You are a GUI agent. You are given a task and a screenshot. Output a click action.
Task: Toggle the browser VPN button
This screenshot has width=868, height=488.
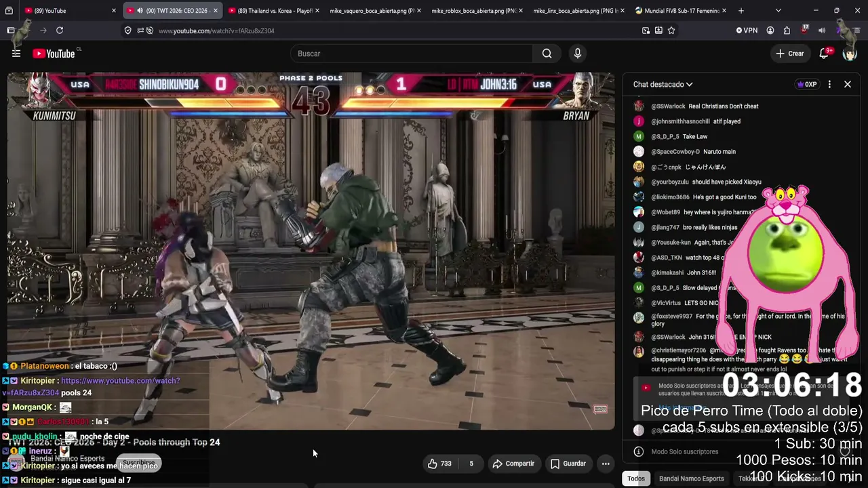click(747, 30)
